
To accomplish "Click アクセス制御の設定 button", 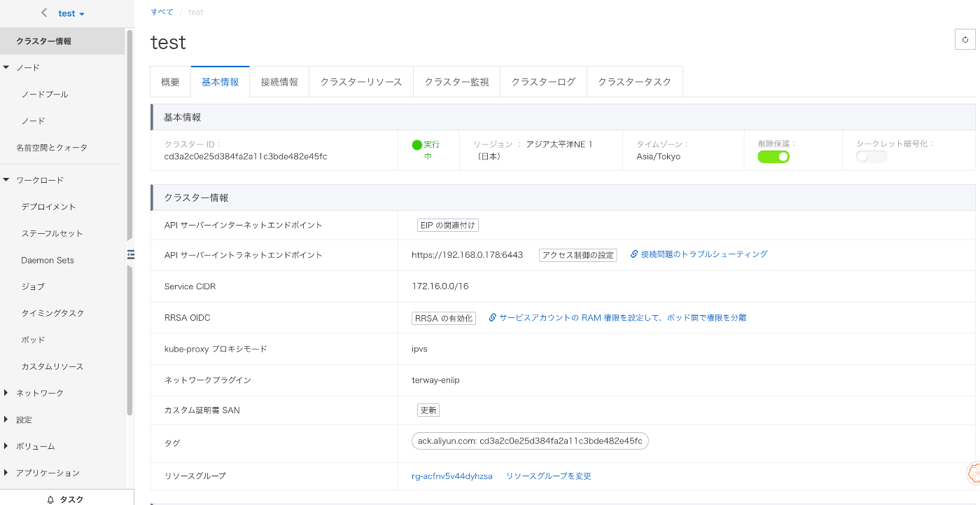I will (578, 255).
